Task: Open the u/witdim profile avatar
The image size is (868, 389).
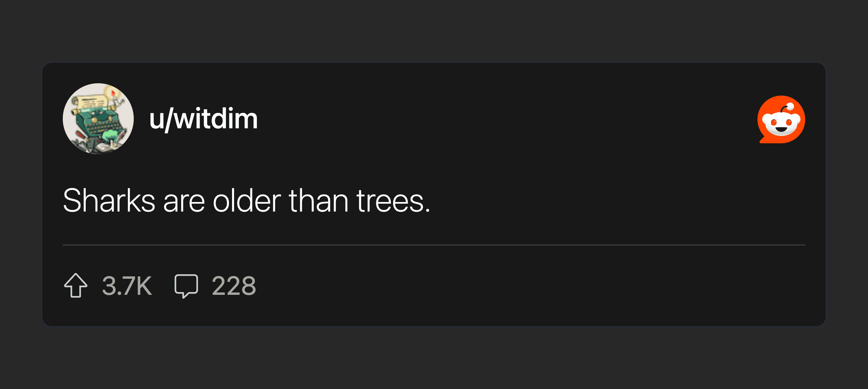Action: tap(98, 119)
